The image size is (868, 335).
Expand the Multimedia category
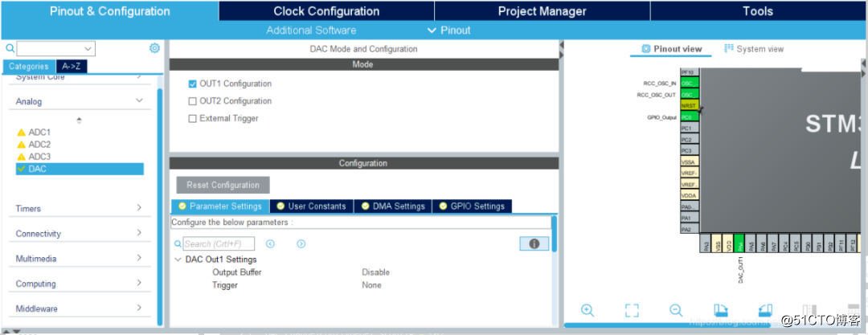pos(140,258)
